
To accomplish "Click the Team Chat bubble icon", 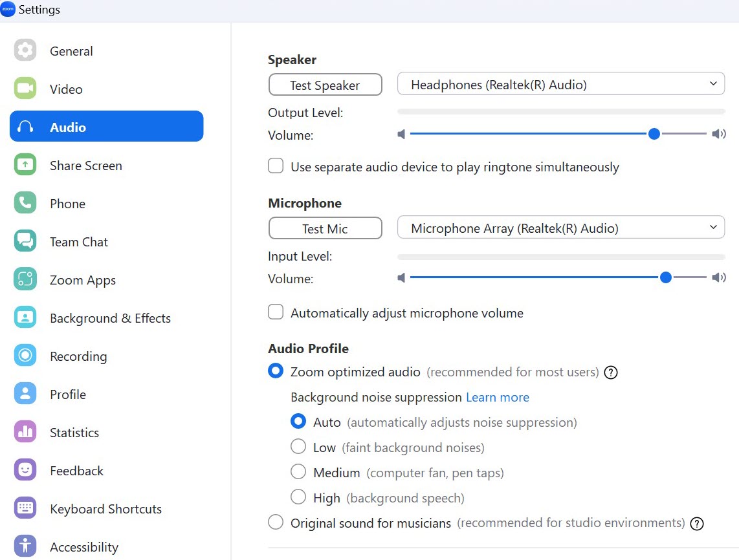I will click(x=25, y=241).
